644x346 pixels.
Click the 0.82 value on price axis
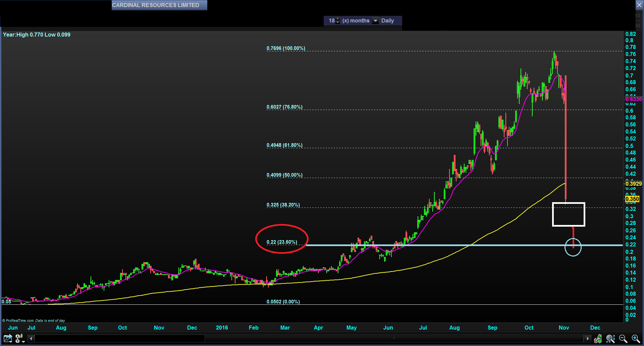tap(631, 34)
